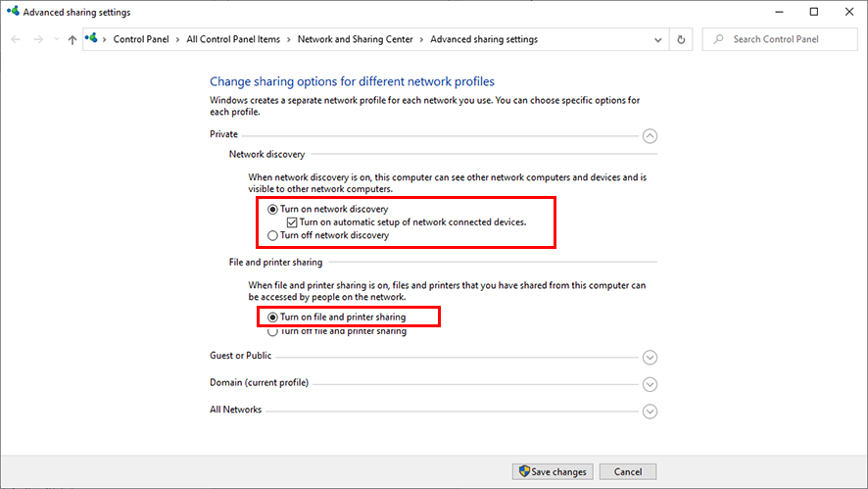This screenshot has height=489, width=868.
Task: Open chevron after Control Panel breadcrumb
Action: click(177, 40)
